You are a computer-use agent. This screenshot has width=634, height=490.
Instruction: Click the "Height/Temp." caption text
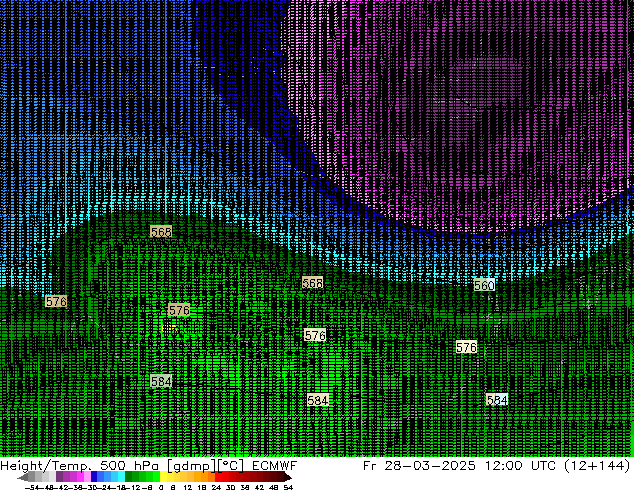click(44, 466)
